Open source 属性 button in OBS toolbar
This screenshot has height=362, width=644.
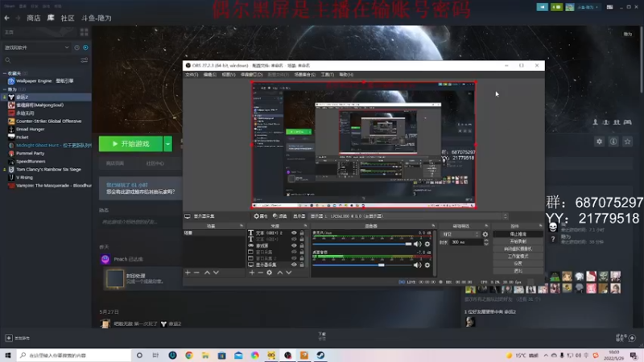coord(260,216)
